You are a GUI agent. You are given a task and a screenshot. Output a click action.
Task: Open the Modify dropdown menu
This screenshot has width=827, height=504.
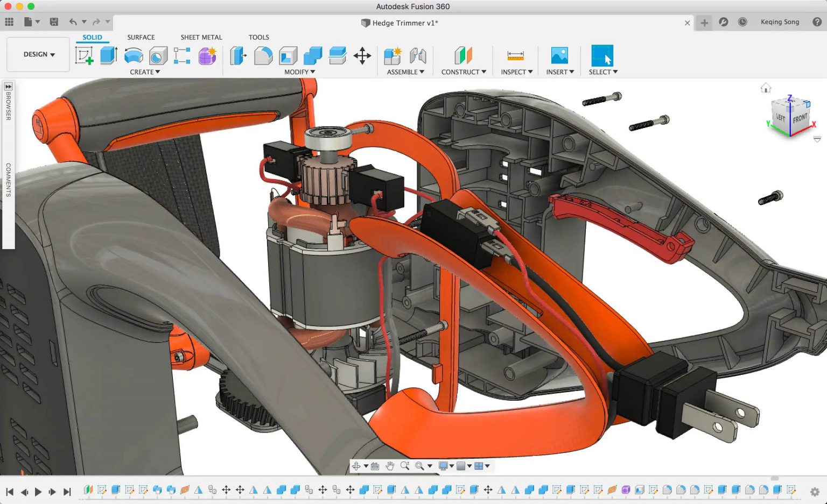[300, 72]
